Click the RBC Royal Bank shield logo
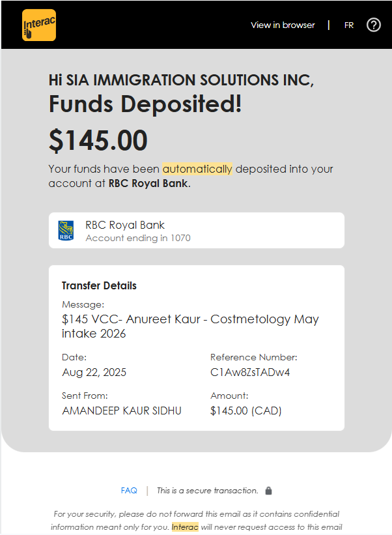392x535 pixels. pos(66,230)
